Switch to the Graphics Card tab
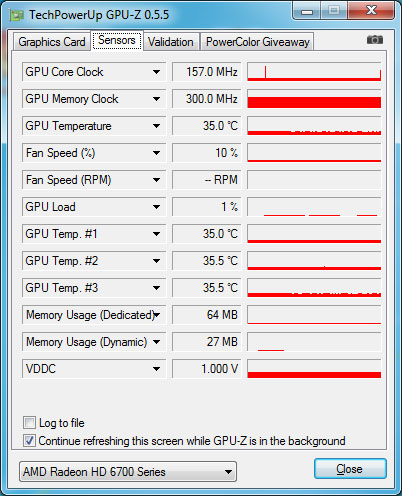The image size is (402, 496). pos(52,42)
